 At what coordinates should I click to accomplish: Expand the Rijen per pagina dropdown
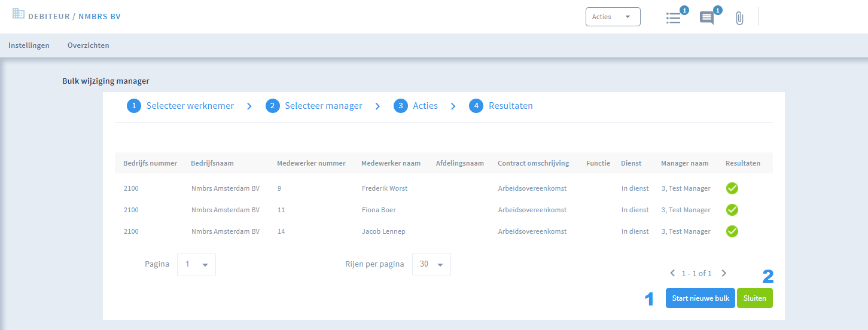click(431, 264)
